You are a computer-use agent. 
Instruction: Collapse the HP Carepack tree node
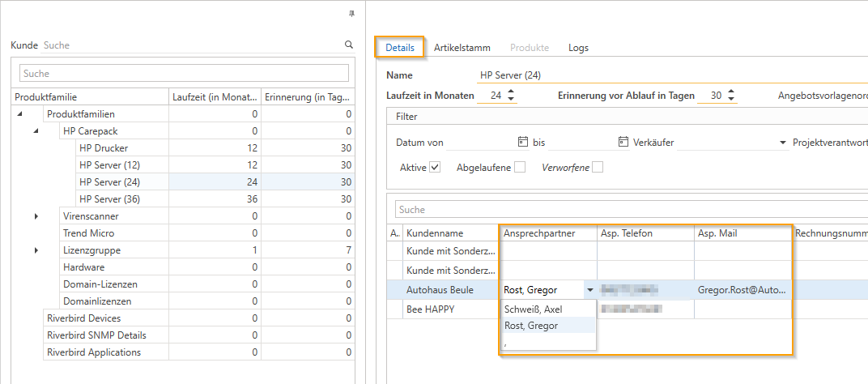[x=36, y=131]
